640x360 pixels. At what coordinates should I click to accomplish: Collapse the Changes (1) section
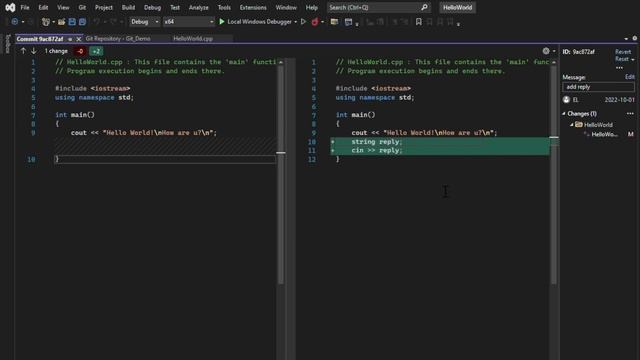[564, 113]
